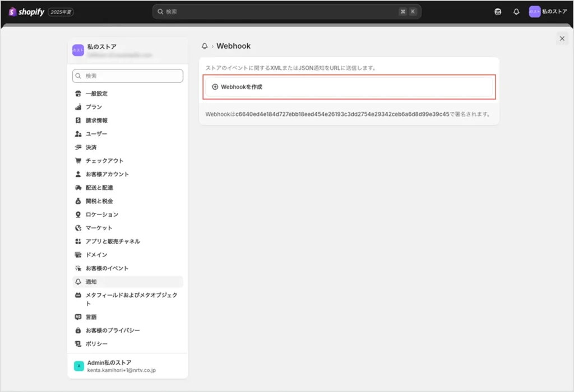Close the settings panel with X

pyautogui.click(x=562, y=38)
